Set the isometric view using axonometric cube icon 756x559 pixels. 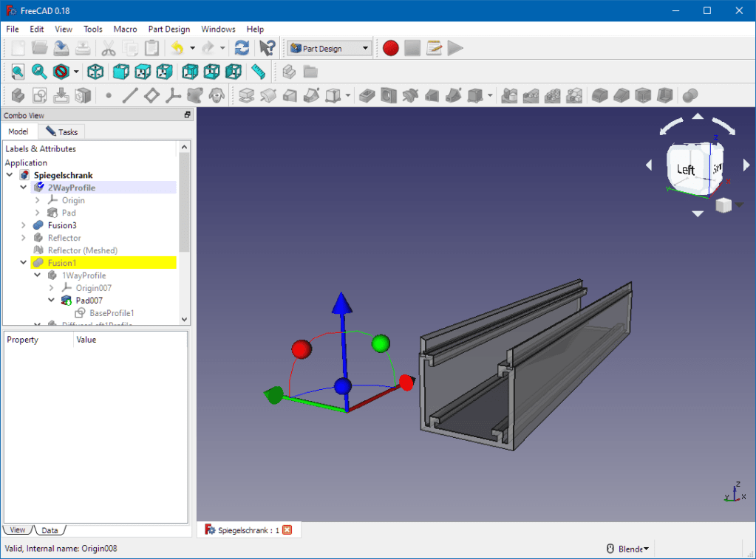(95, 72)
